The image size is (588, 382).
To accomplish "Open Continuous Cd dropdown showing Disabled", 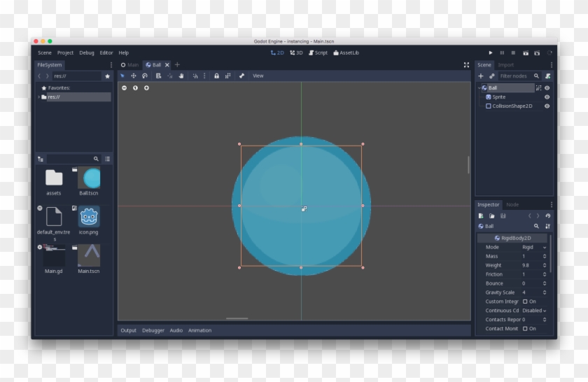I will (534, 311).
